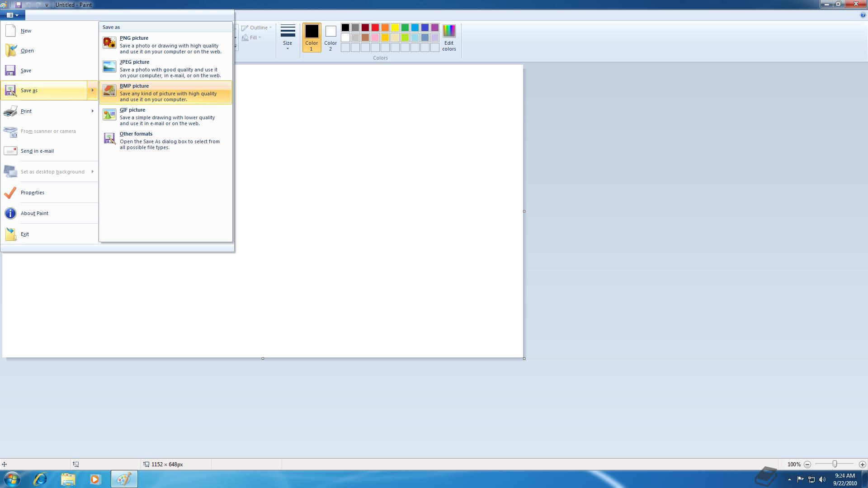Open Internet Explorer from taskbar
The width and height of the screenshot is (868, 488).
click(x=40, y=479)
